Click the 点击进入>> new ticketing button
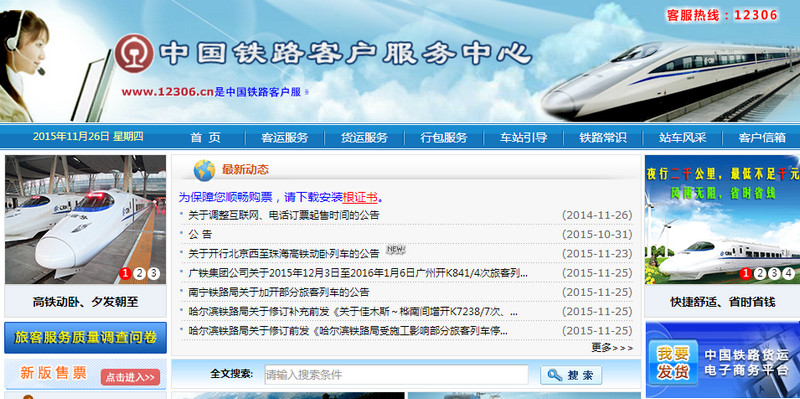800x399 pixels. (x=130, y=377)
